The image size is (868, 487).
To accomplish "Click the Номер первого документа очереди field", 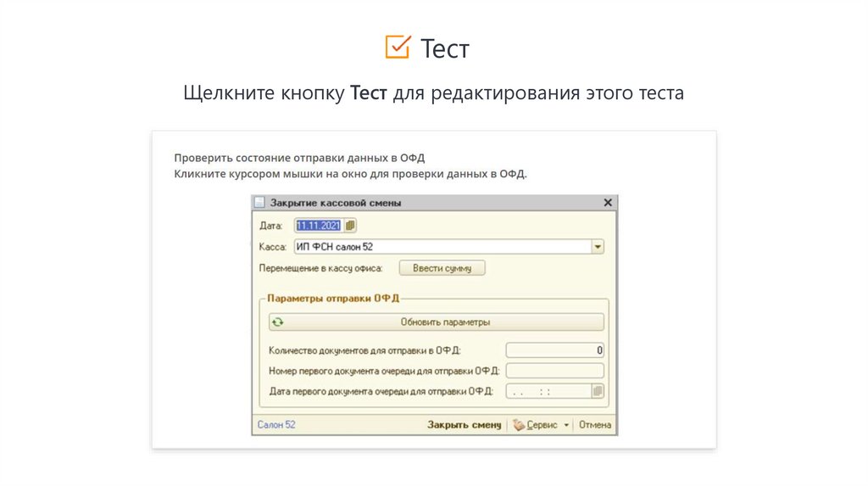I will [x=554, y=370].
